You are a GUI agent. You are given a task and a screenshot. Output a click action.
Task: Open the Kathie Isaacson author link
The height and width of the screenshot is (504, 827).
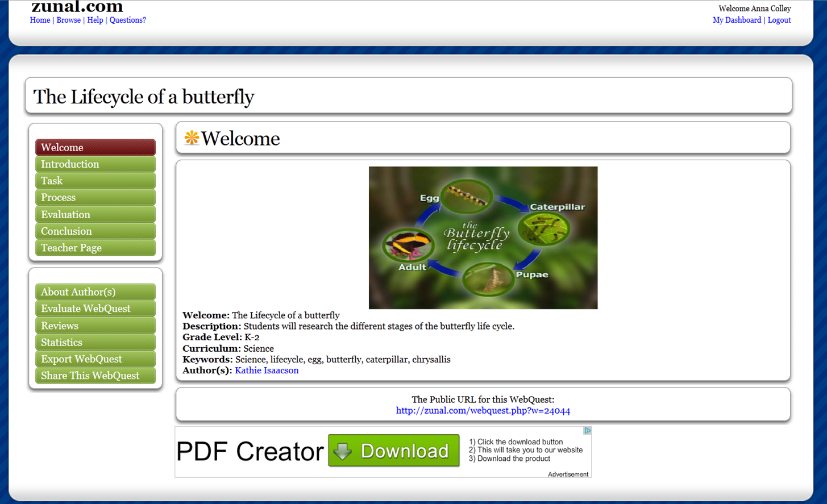267,370
